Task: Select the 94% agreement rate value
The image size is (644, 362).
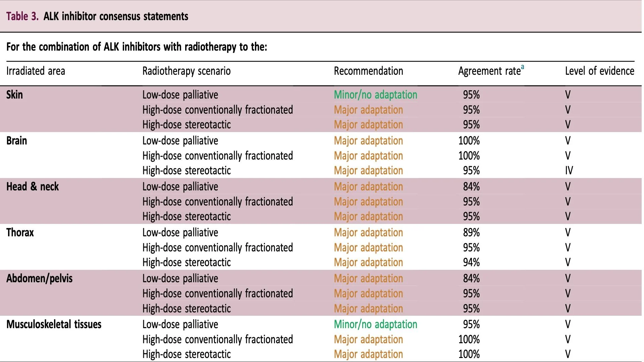Action: 471,262
